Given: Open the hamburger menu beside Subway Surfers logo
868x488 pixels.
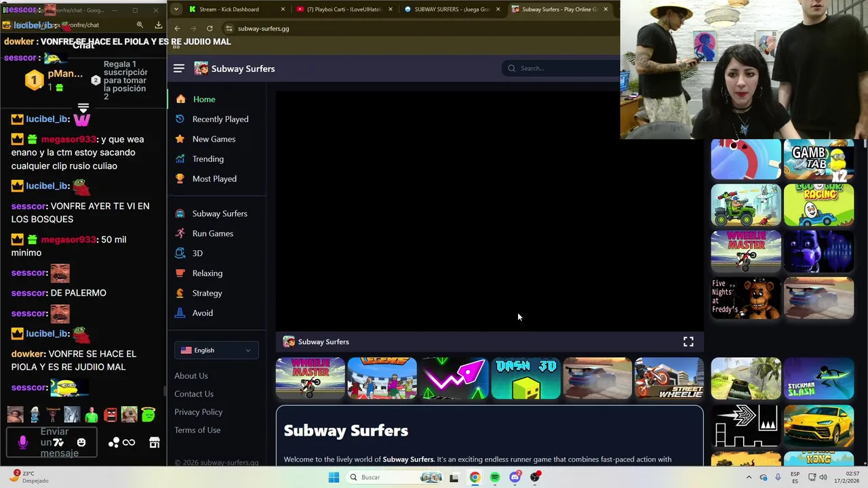Looking at the screenshot, I should click(179, 68).
